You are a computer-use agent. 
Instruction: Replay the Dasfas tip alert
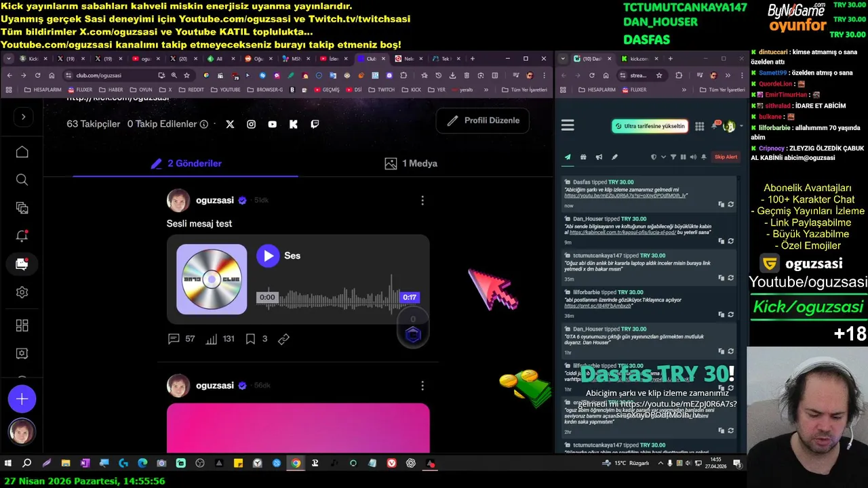[731, 204]
